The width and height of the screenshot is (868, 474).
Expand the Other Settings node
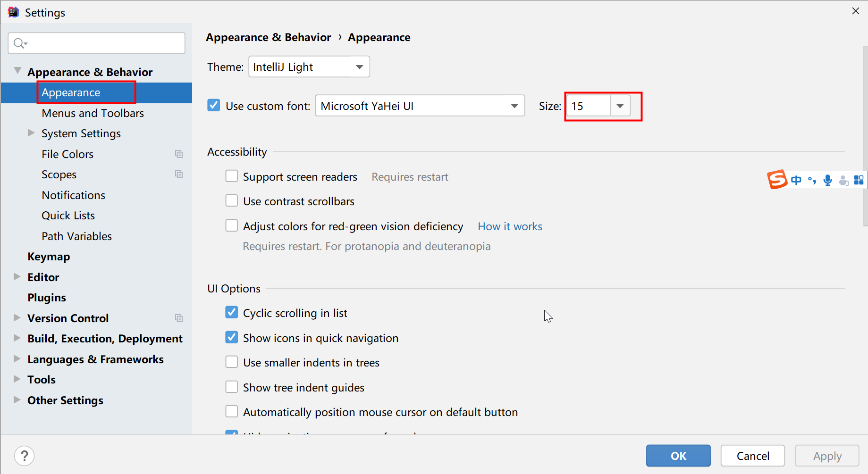point(17,400)
